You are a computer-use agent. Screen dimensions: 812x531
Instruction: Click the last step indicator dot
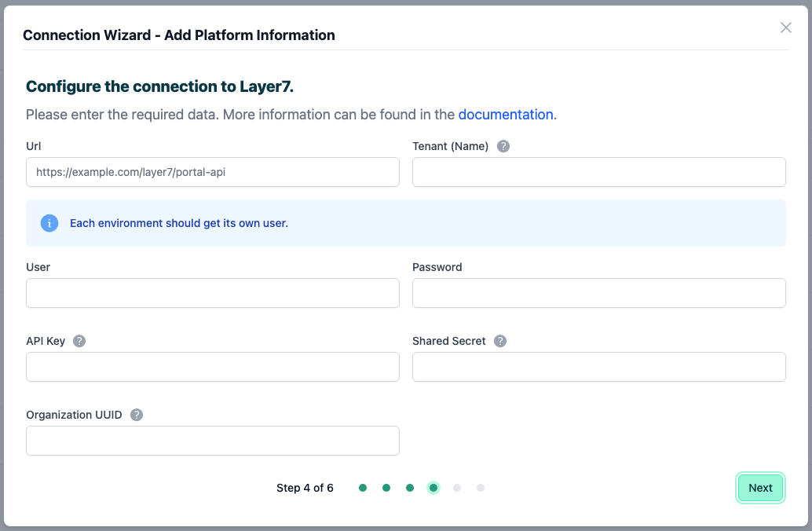coord(481,488)
